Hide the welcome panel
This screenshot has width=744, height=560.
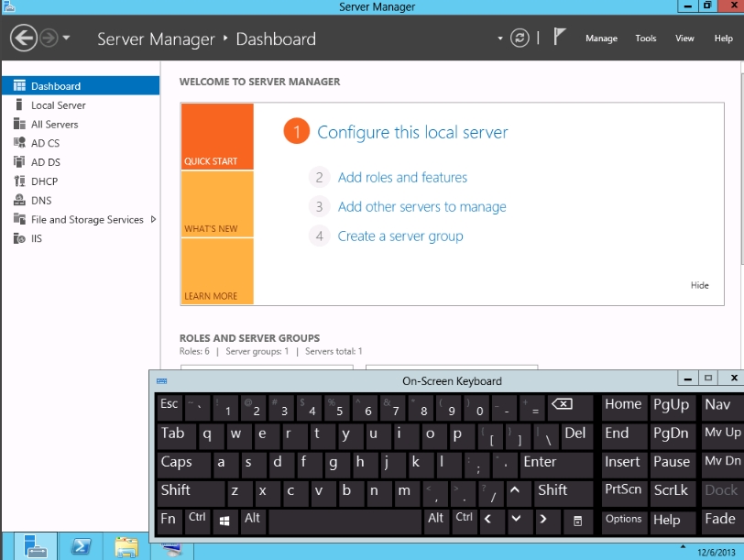(699, 285)
